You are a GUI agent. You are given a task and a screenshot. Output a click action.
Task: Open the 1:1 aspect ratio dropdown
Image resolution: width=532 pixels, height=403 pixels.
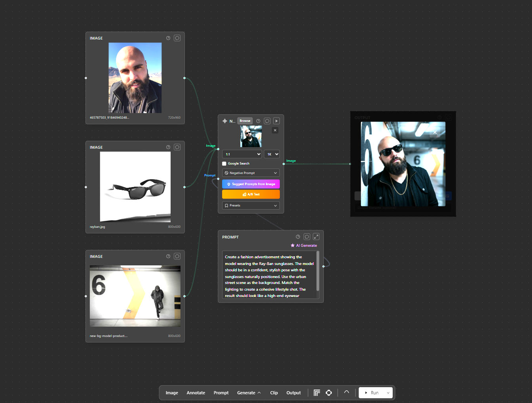pyautogui.click(x=241, y=154)
